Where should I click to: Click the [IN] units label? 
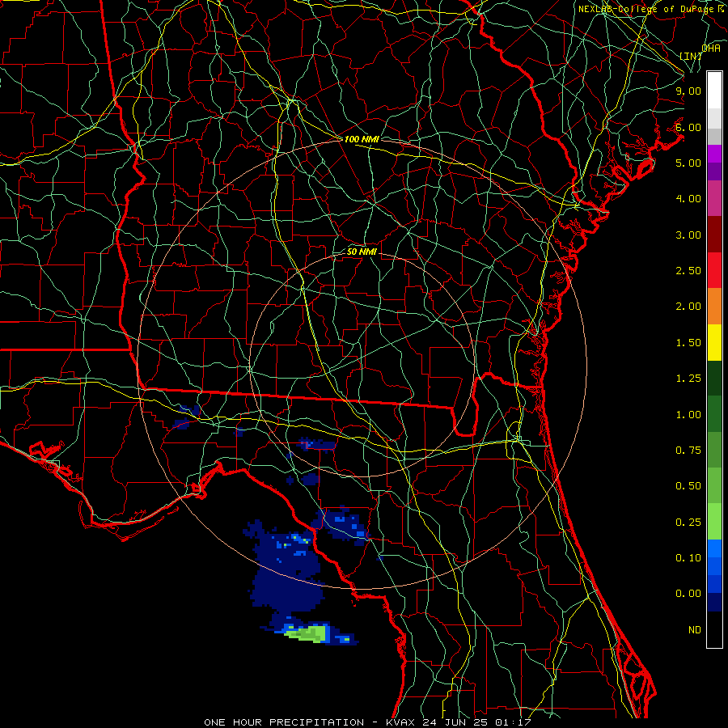(x=691, y=56)
